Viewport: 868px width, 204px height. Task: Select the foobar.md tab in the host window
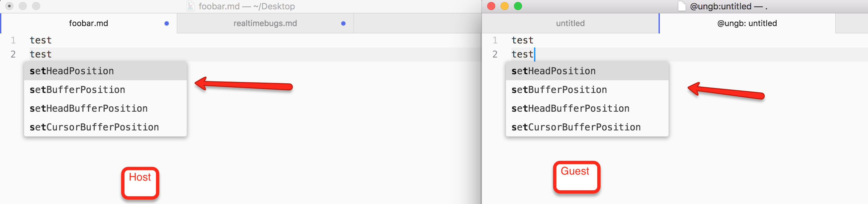[x=89, y=23]
